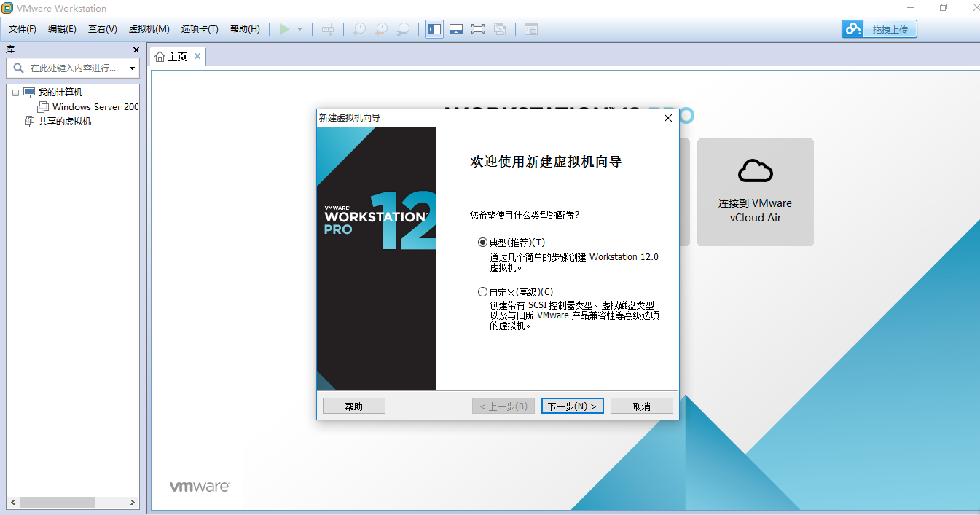Click the Unity mode toolbar icon

[500, 29]
